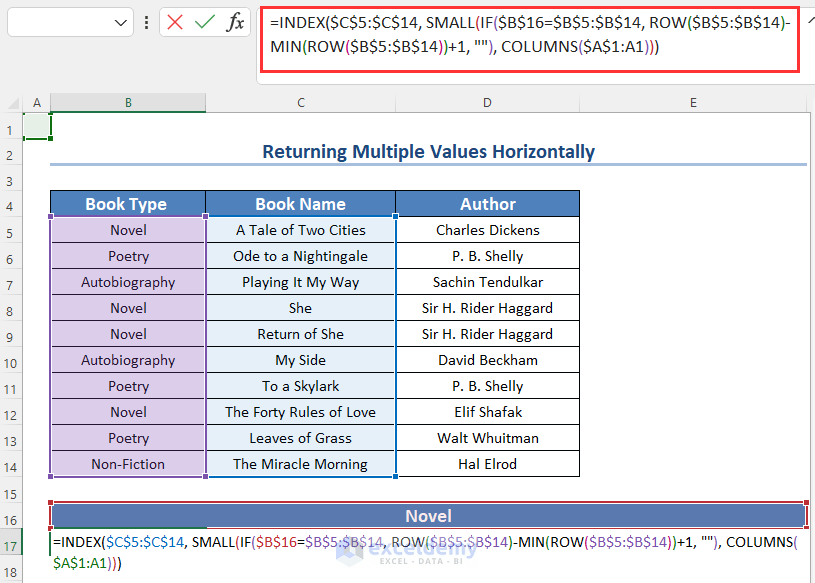Click the Name Box field
The image size is (815, 583).
tap(60, 22)
